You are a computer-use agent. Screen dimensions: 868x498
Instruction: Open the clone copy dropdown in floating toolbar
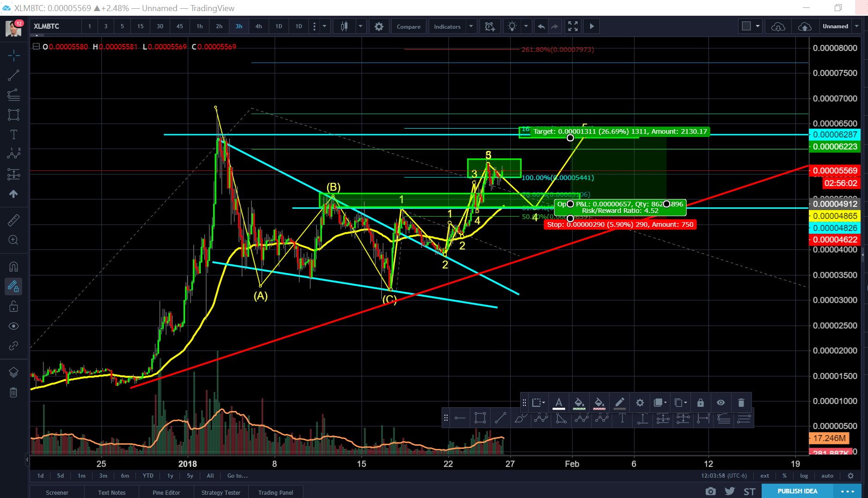pyautogui.click(x=681, y=403)
